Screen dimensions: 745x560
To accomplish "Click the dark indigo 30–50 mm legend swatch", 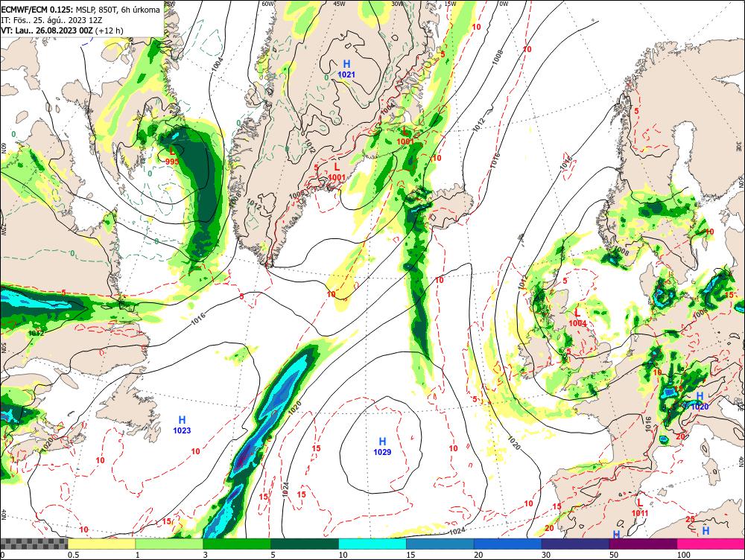I will click(x=575, y=544).
